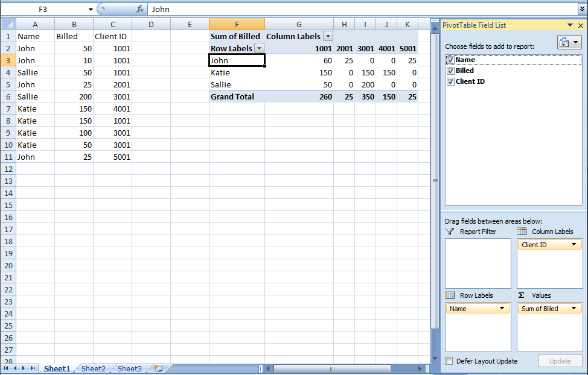
Task: Switch to the Sheet2 tab
Action: [93, 368]
